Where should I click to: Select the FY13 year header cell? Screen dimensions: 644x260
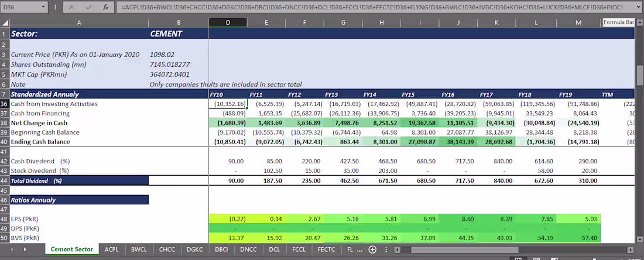343,94
